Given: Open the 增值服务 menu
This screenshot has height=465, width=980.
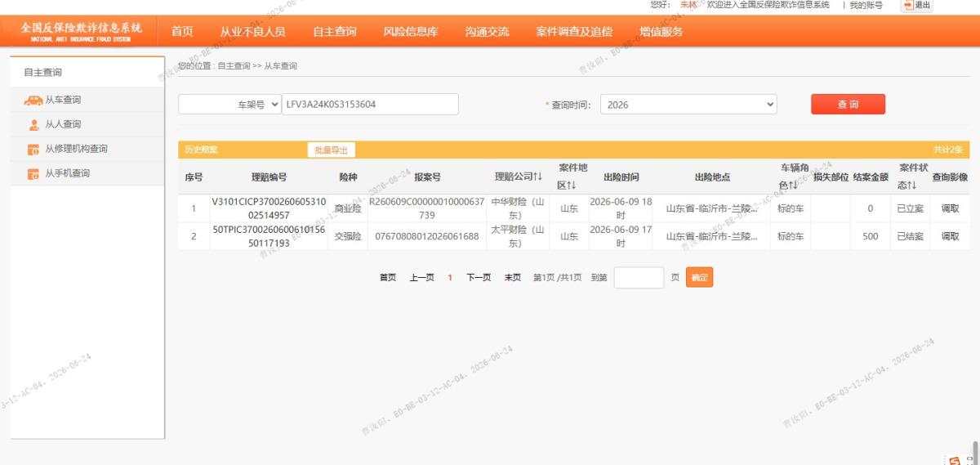Looking at the screenshot, I should 661,32.
